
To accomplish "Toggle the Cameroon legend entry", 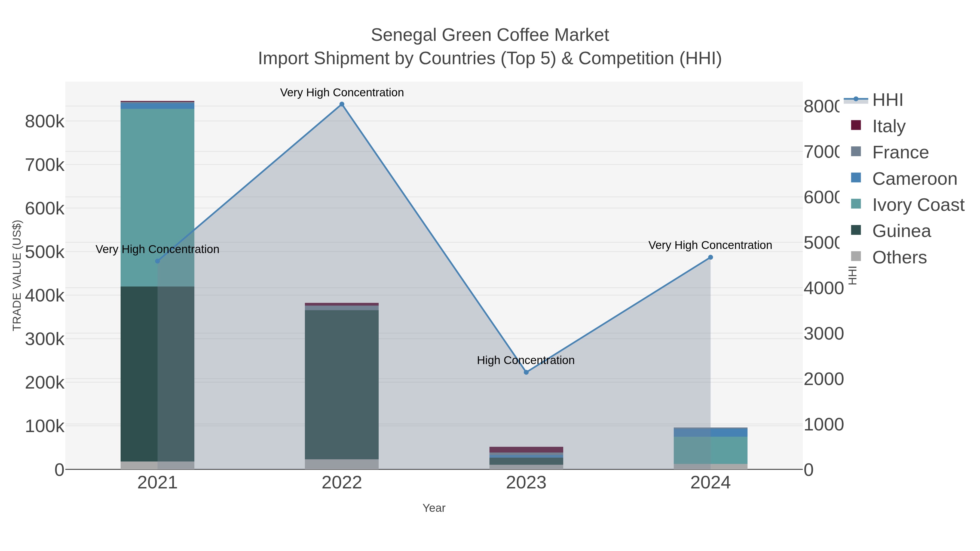I will (904, 179).
